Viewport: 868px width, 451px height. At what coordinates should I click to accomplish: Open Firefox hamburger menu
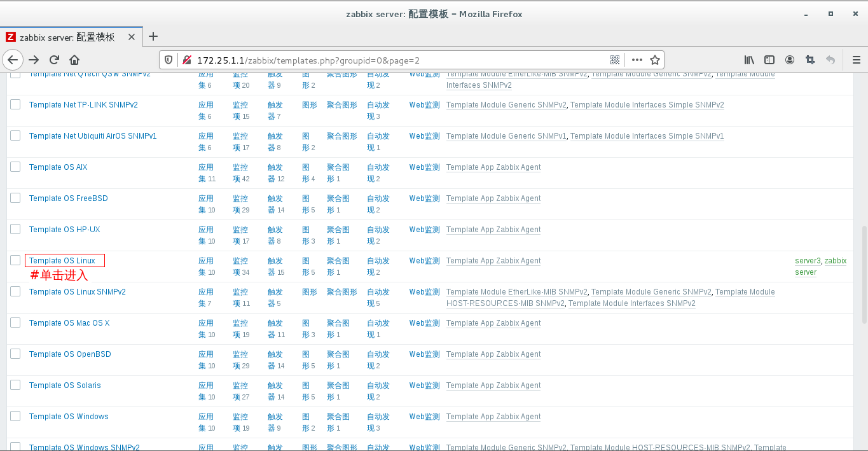pyautogui.click(x=856, y=60)
